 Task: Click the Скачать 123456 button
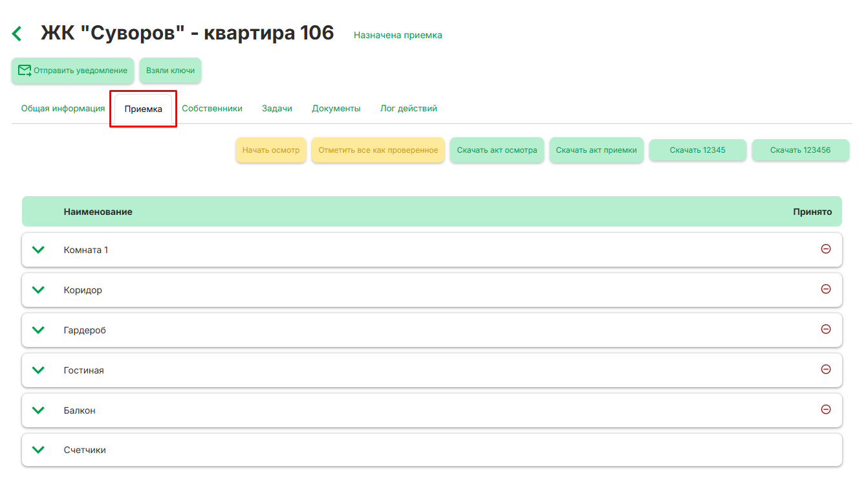(801, 150)
